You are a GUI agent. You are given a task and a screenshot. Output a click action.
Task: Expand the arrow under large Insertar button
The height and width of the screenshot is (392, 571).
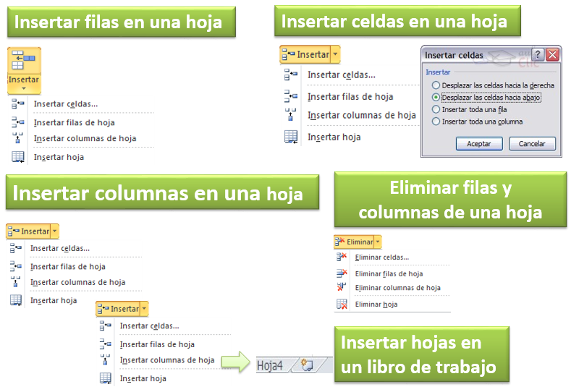click(24, 88)
